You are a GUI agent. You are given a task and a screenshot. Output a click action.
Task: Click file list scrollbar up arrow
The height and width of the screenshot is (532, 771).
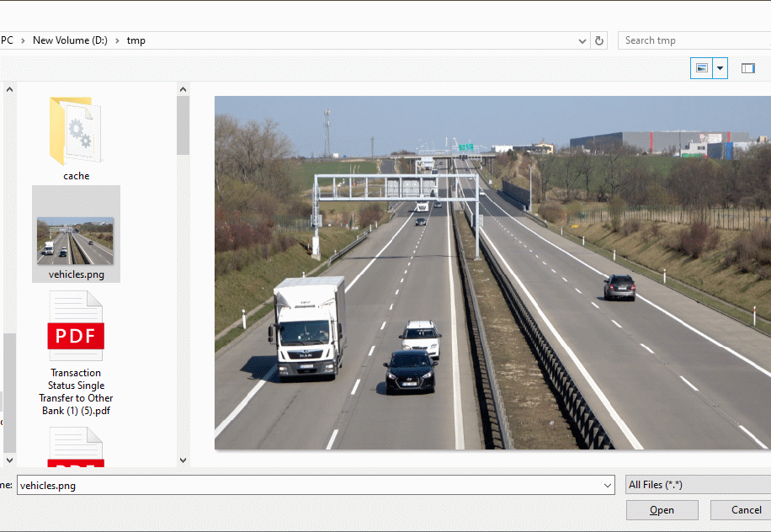tap(183, 89)
